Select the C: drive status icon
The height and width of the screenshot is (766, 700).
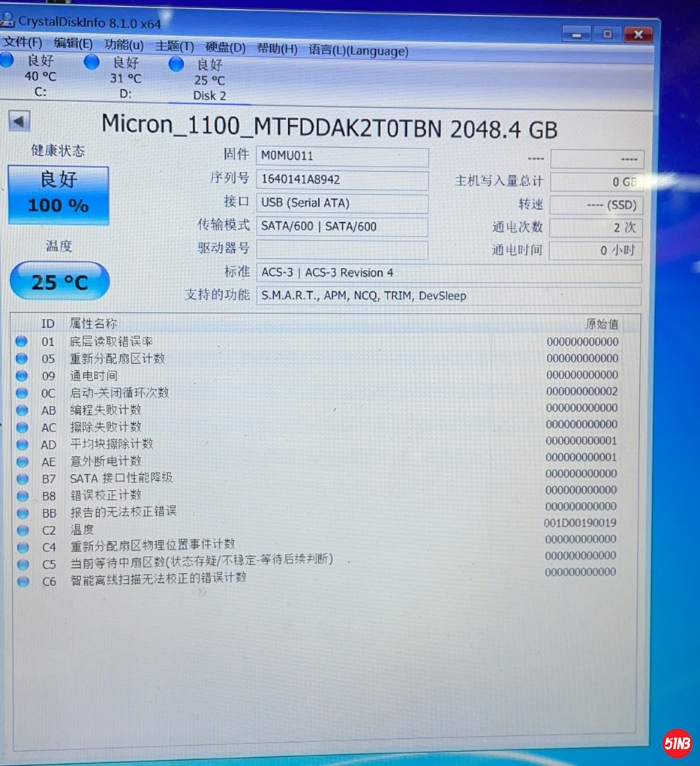[7, 60]
